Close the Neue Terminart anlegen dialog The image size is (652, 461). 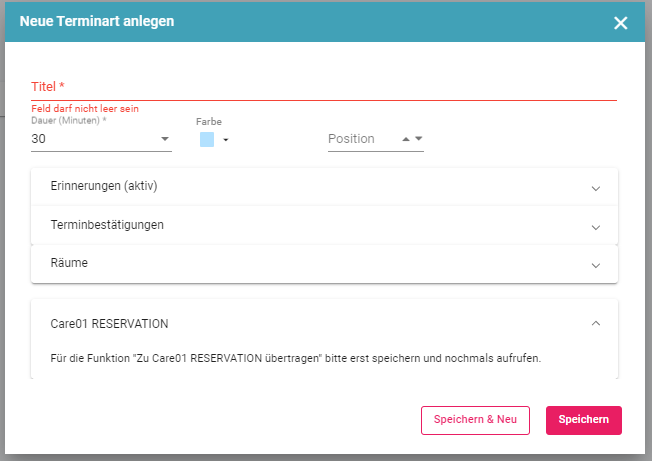pyautogui.click(x=621, y=23)
